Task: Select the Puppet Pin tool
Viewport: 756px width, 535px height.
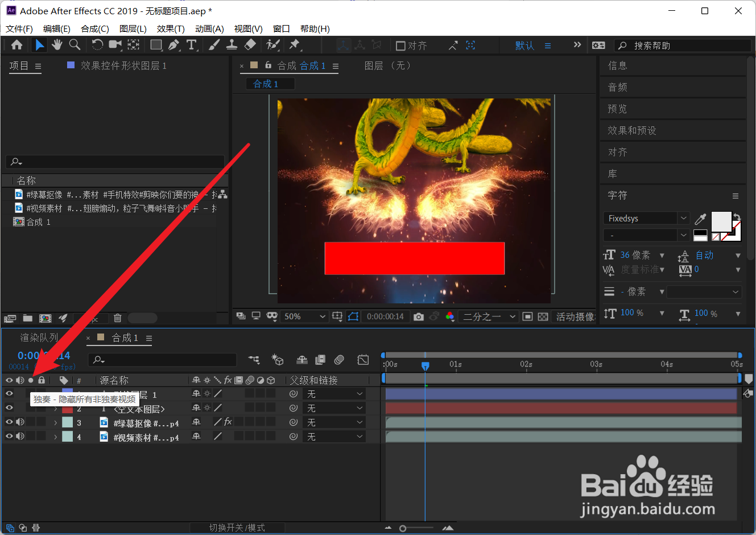Action: pyautogui.click(x=295, y=45)
